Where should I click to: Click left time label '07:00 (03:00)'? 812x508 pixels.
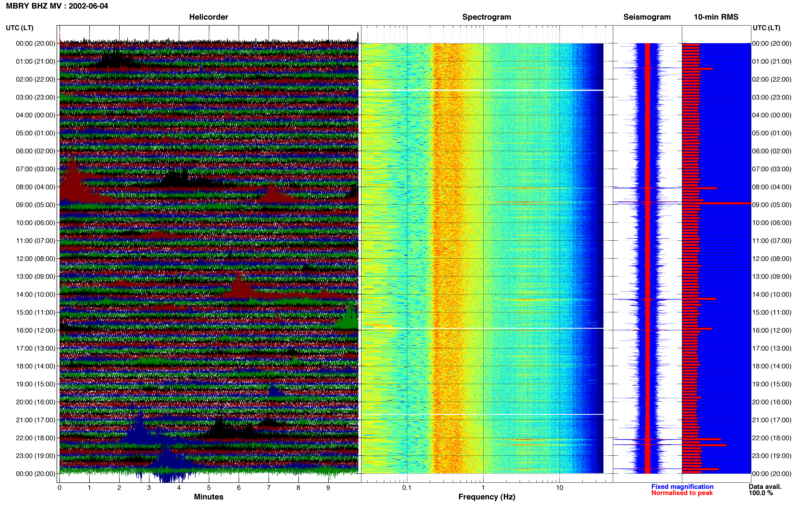tap(36, 169)
